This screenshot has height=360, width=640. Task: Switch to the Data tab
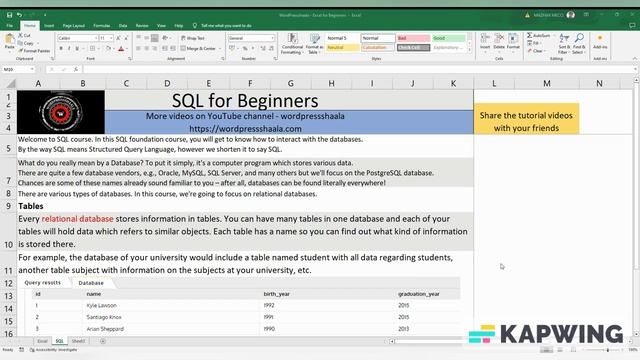click(x=123, y=26)
